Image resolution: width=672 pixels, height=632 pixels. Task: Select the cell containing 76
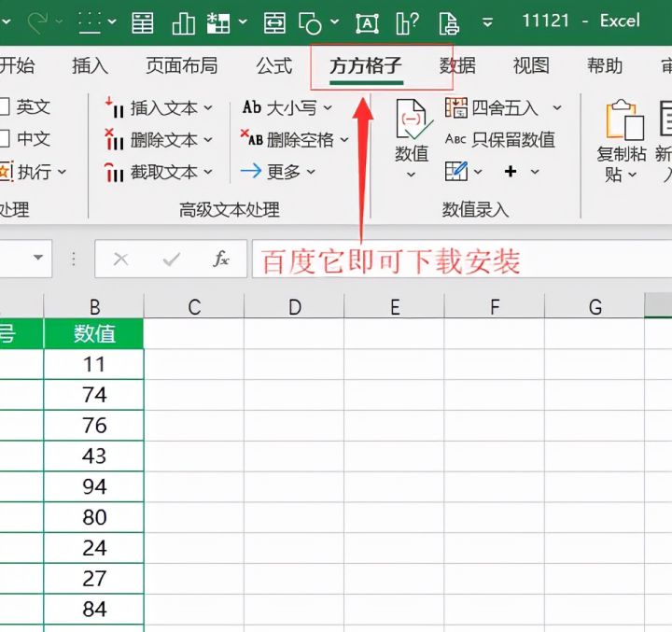pos(94,426)
